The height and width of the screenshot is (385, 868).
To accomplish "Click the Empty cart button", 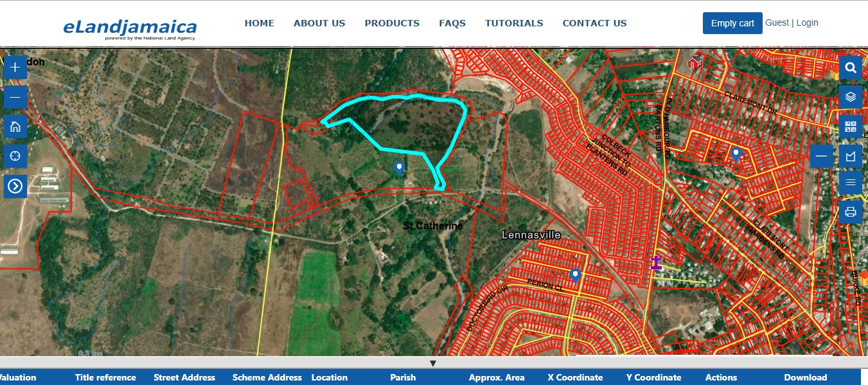I will (732, 22).
